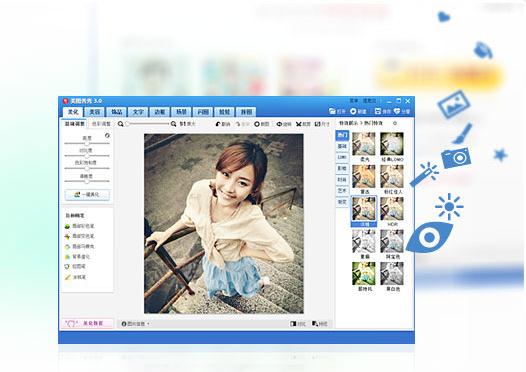Select the LOMO effects category tab

(342, 157)
